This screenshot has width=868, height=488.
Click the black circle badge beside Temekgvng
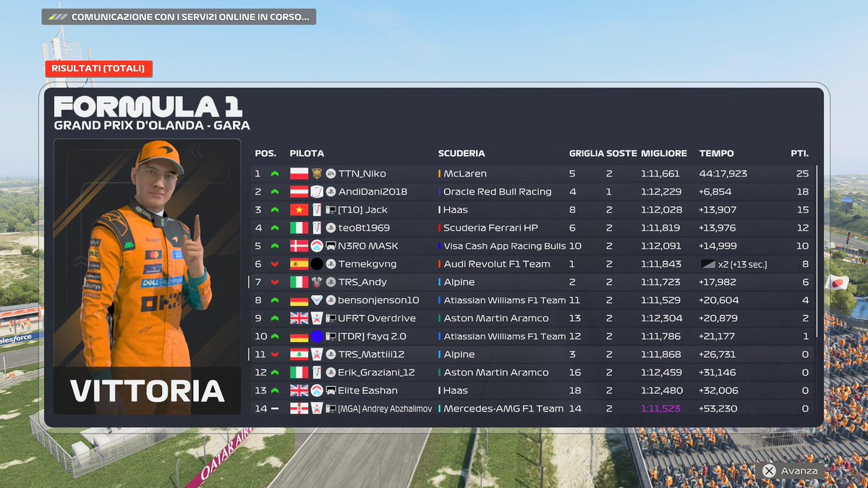pos(316,264)
